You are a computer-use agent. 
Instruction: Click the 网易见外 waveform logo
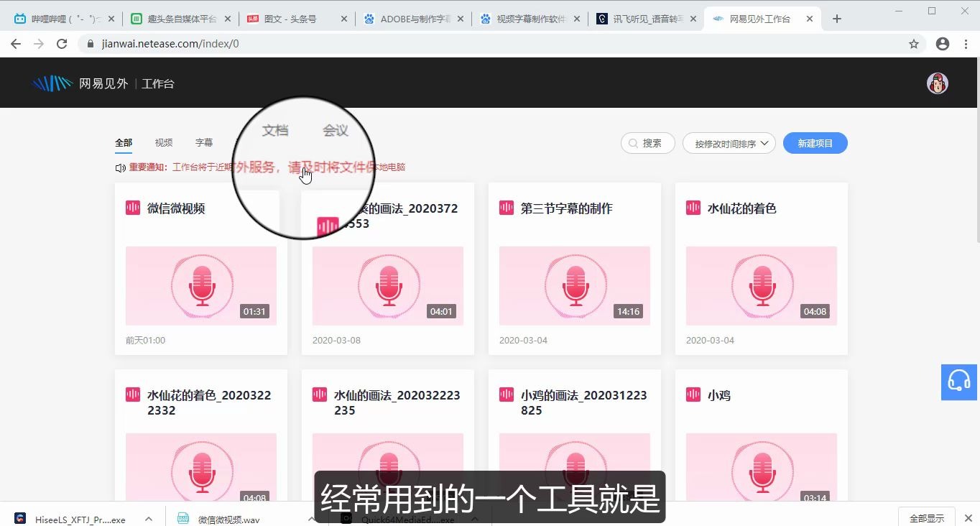pos(52,83)
